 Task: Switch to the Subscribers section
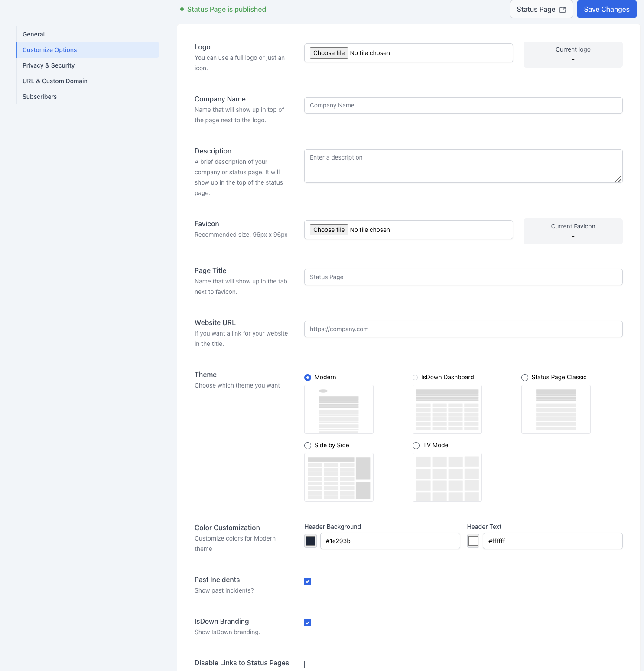click(40, 97)
